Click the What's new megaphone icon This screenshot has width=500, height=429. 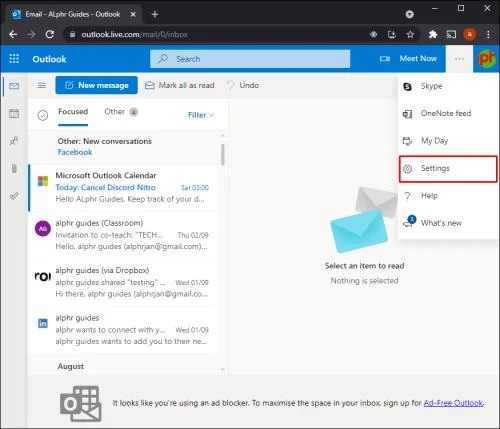pyautogui.click(x=409, y=221)
